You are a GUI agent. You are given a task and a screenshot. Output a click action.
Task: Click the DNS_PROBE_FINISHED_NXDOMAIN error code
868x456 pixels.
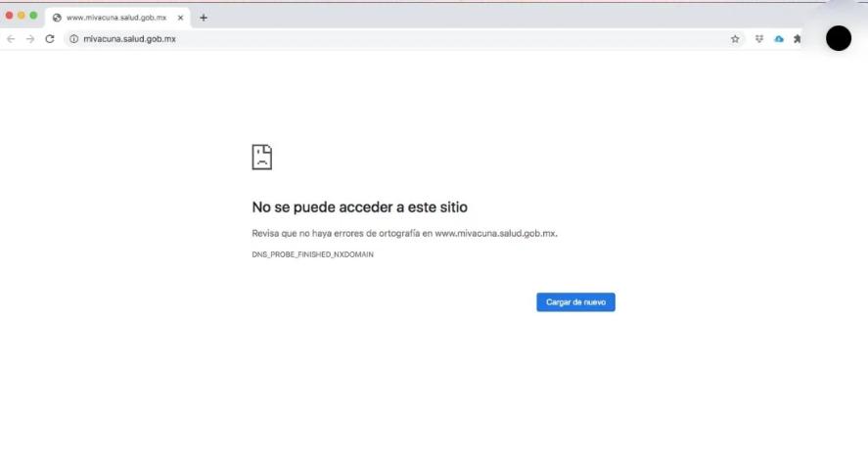(312, 254)
